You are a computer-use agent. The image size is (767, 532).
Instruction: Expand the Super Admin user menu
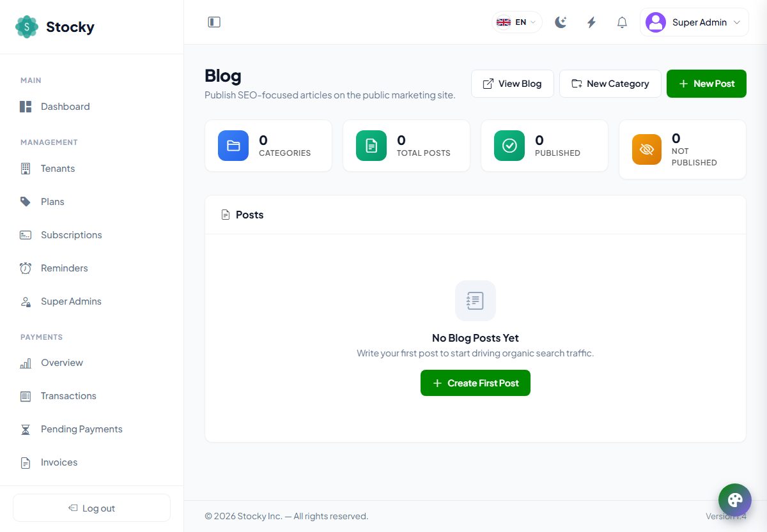[694, 22]
